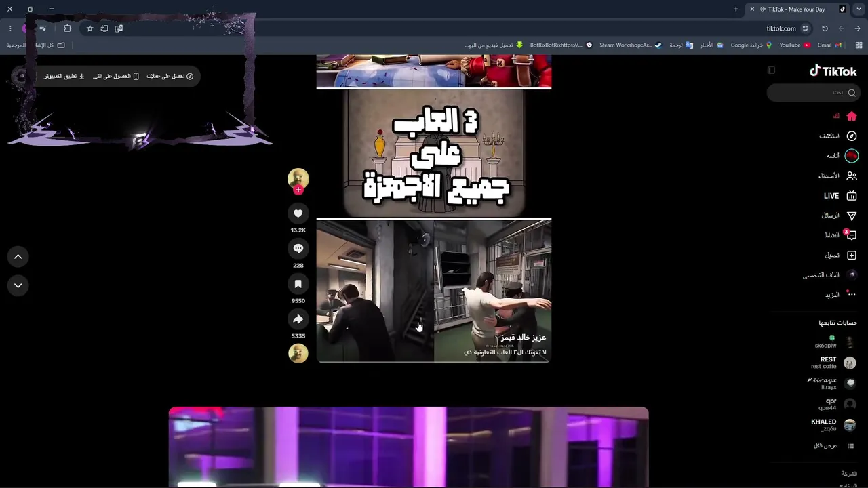Open the Translate (ترجمة) bookmark

pos(681,45)
